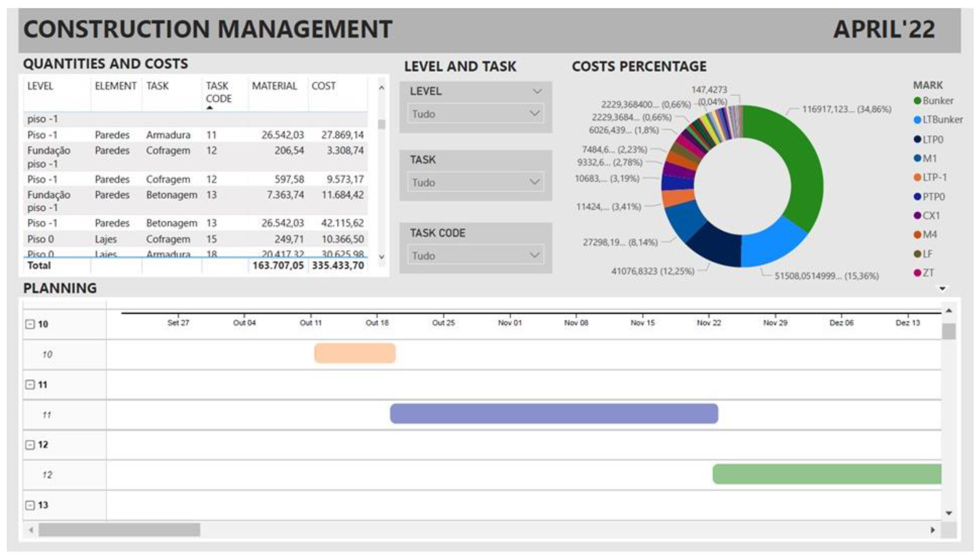Collapse Gantt group 11 minus box

point(30,385)
